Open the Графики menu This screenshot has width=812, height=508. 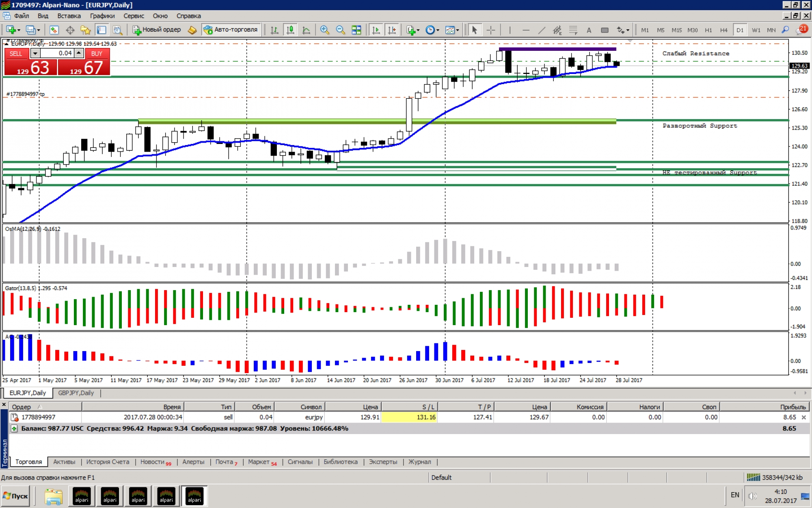tap(102, 16)
